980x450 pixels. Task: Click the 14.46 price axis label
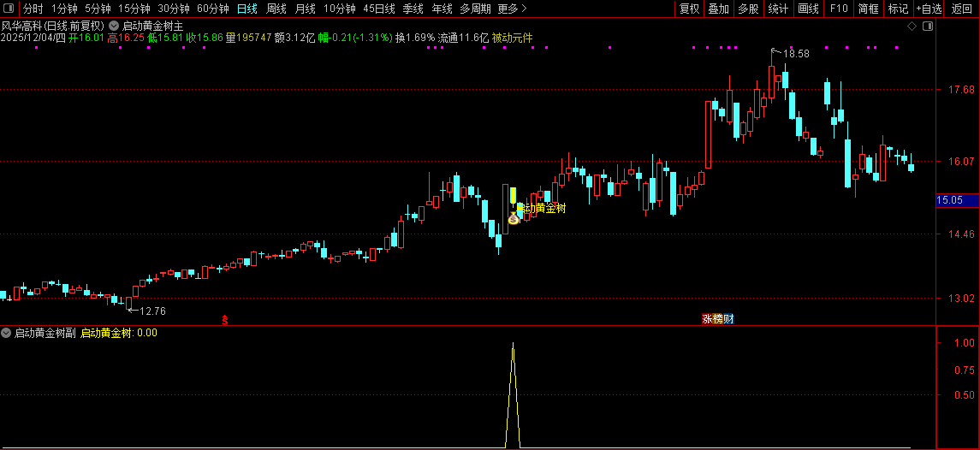961,234
